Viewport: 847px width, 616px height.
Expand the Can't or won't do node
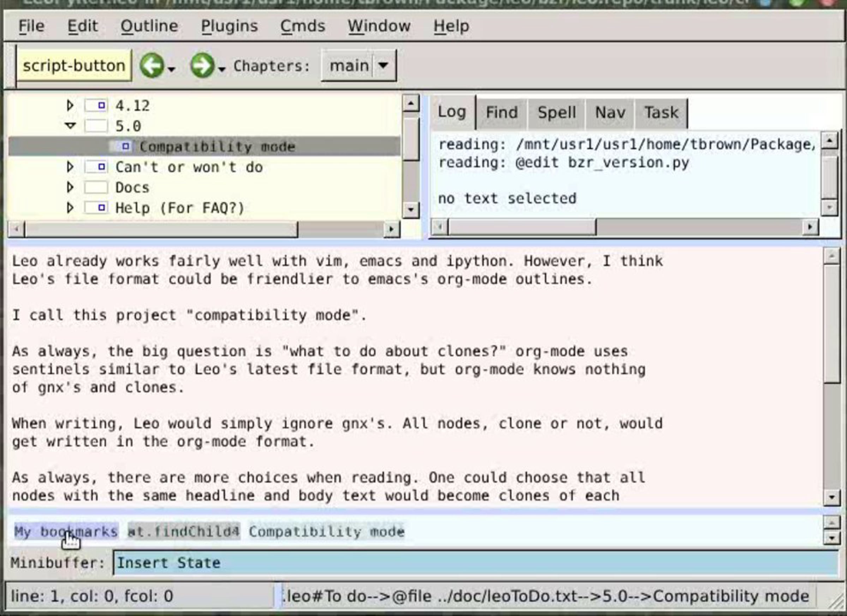point(70,167)
